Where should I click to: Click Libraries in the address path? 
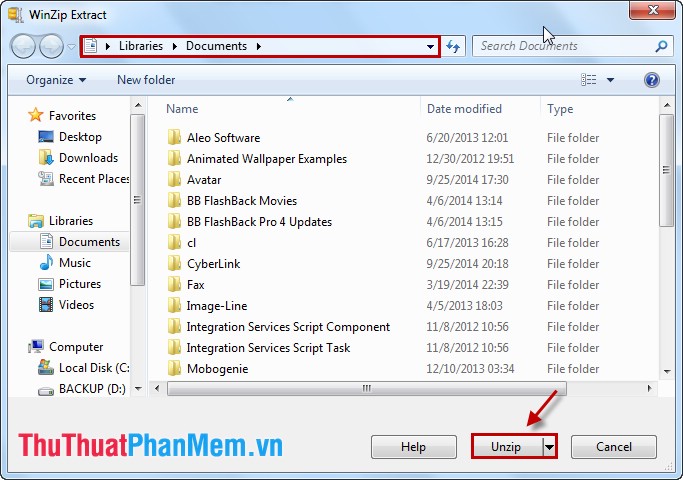[x=141, y=46]
